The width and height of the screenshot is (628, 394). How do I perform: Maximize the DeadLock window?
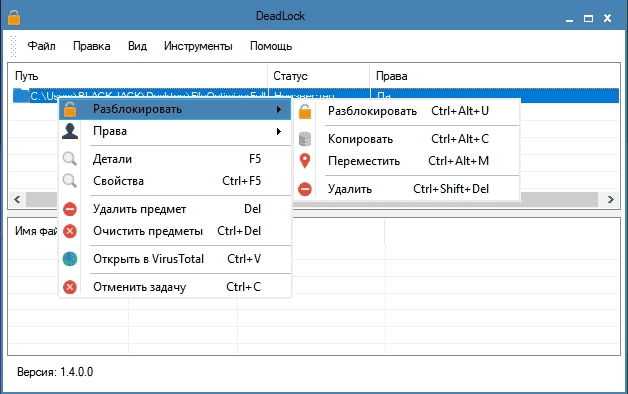[588, 18]
